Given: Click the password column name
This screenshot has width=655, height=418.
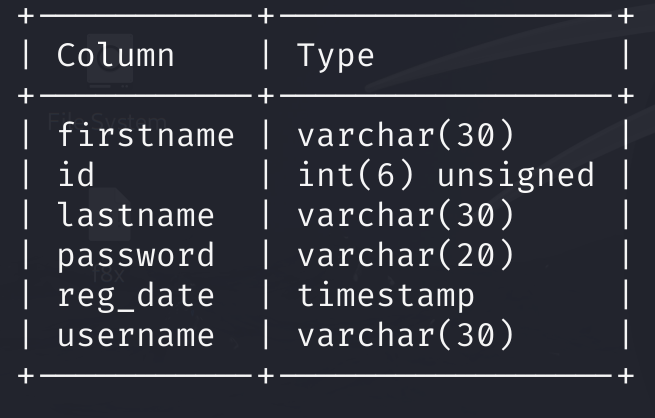Looking at the screenshot, I should (135, 255).
